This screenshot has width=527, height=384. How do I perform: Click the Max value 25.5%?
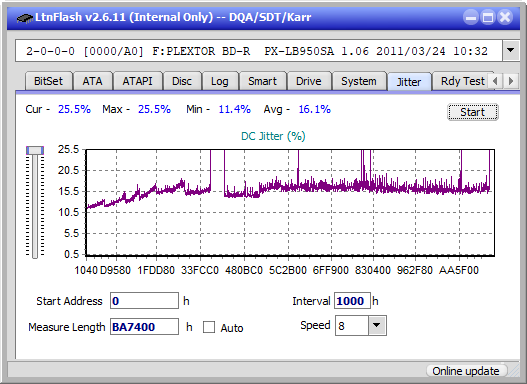tap(154, 109)
